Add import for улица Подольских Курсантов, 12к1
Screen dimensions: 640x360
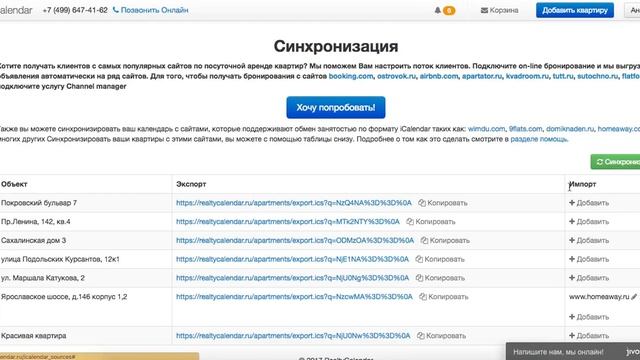(589, 259)
